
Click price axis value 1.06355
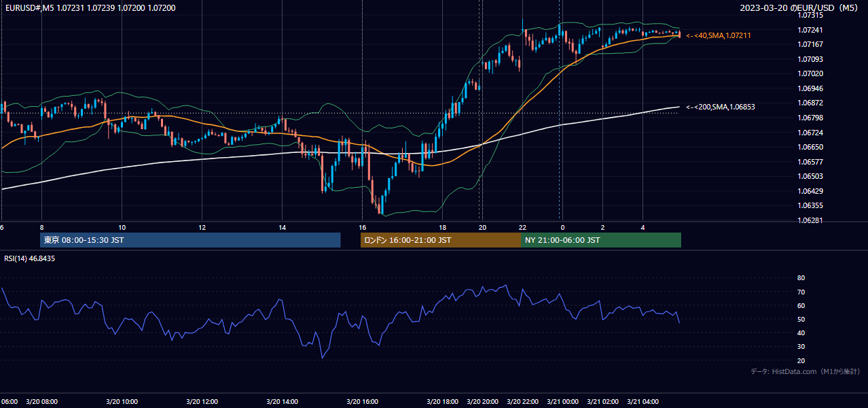click(810, 205)
